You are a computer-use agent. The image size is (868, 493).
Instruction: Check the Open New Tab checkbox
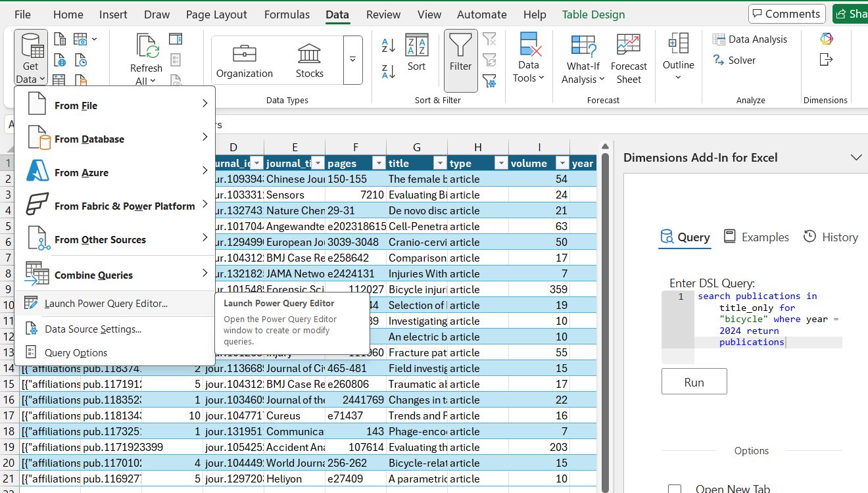[675, 489]
